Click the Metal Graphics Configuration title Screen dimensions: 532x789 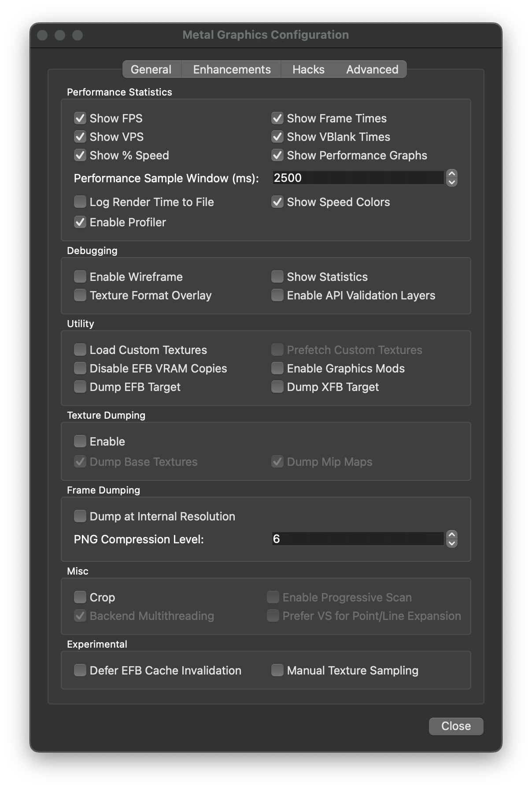[x=266, y=35]
